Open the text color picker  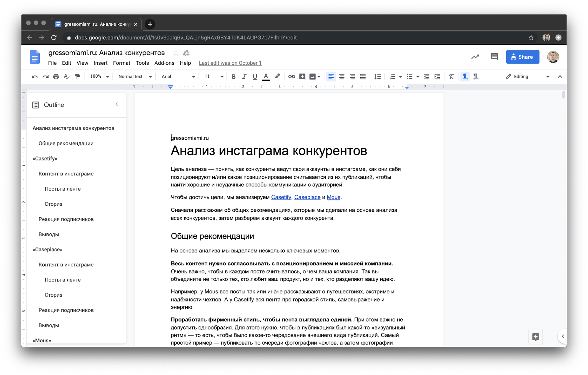266,77
